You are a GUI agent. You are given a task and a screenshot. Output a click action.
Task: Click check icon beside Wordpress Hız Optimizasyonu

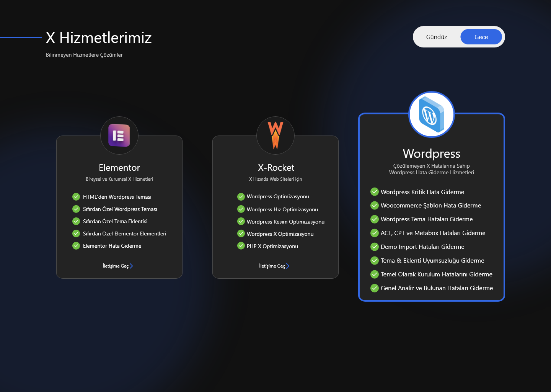(241, 209)
